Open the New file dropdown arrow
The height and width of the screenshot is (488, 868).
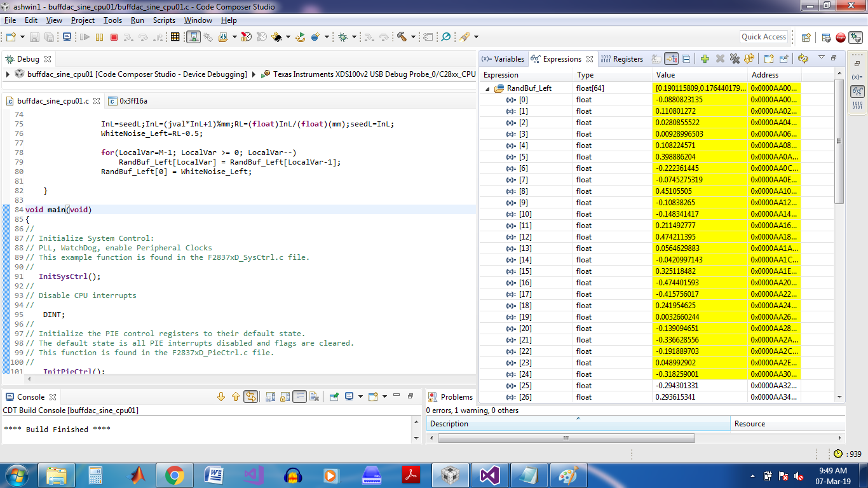pos(22,37)
